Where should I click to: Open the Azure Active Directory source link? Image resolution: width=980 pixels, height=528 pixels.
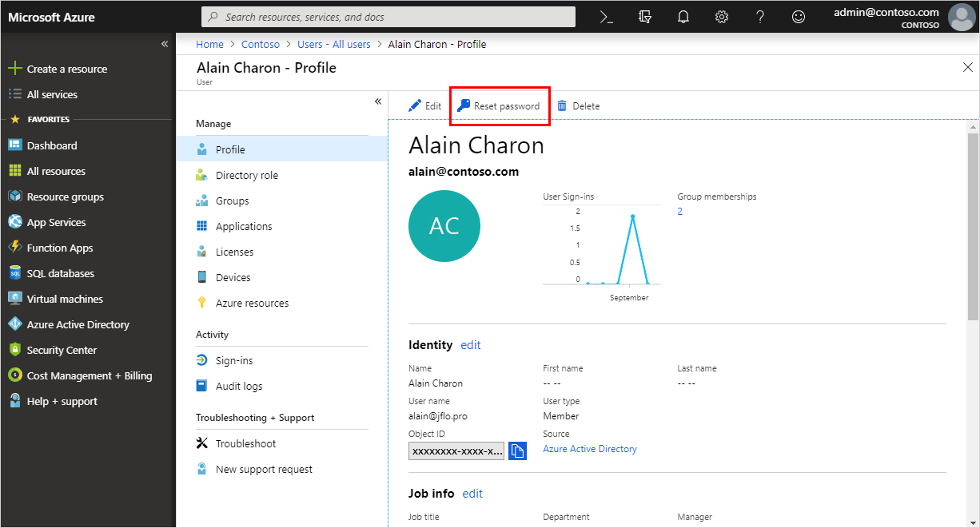tap(590, 449)
